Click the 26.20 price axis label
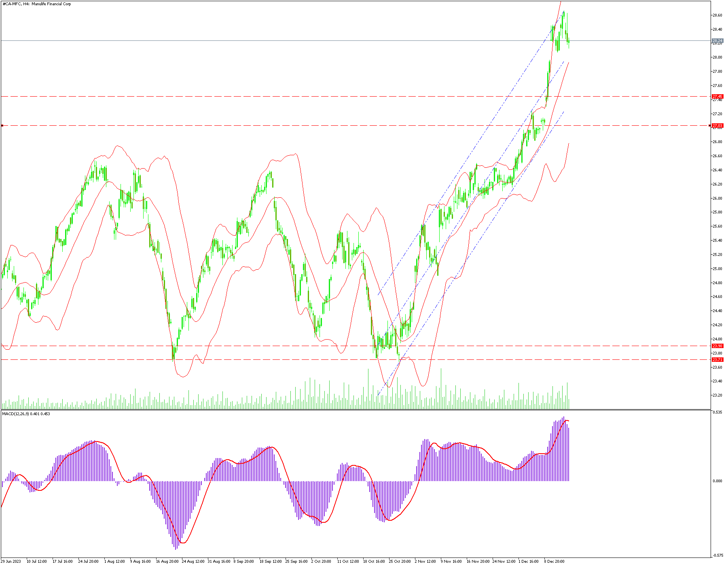The image size is (728, 566). coord(717,184)
